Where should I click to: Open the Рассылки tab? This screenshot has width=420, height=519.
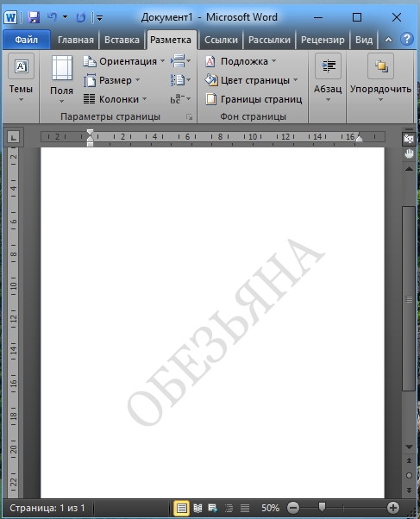tap(269, 40)
